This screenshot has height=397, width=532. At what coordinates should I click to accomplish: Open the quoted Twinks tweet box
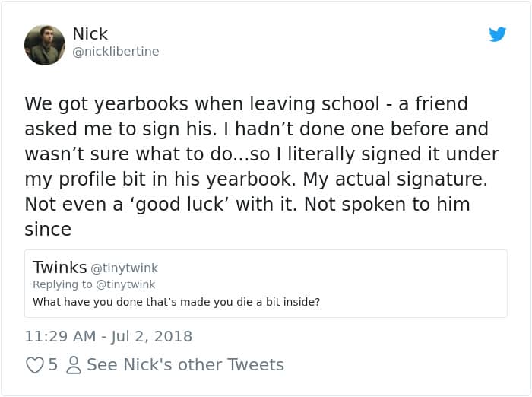coord(265,283)
